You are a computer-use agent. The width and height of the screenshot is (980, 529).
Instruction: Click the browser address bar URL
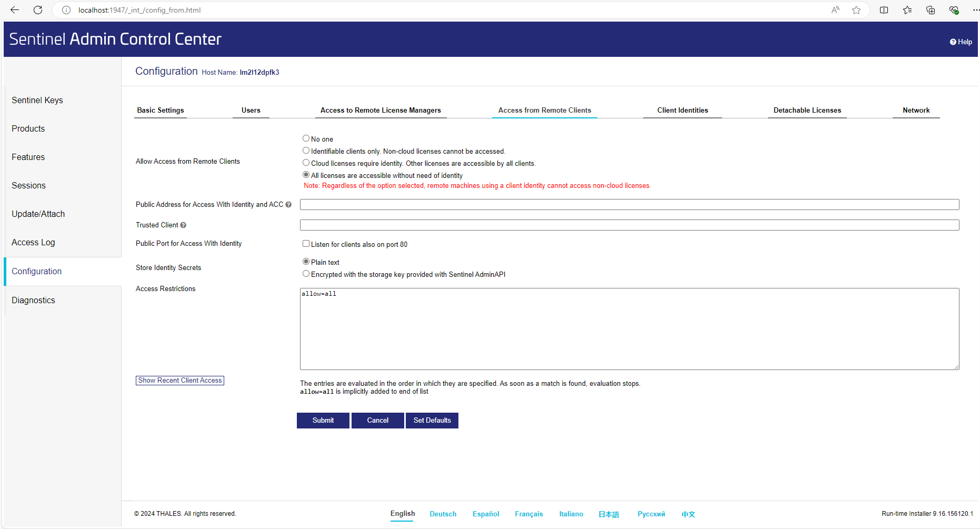pyautogui.click(x=139, y=10)
